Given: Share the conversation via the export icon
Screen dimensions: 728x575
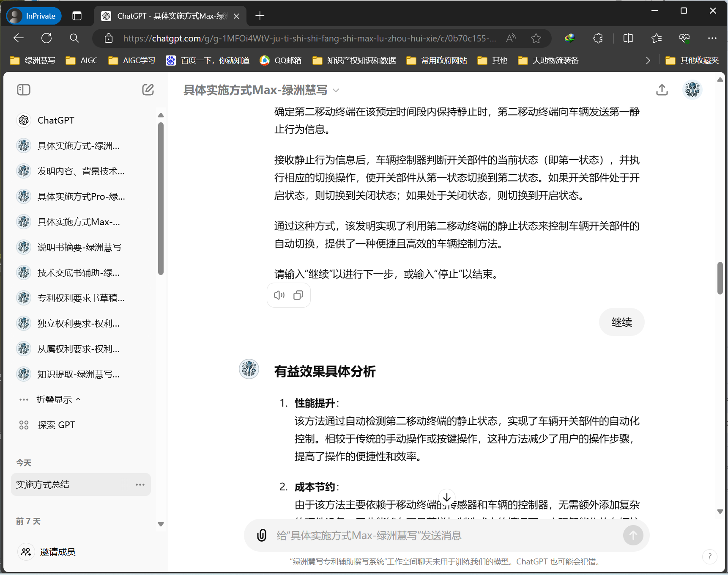Looking at the screenshot, I should (x=662, y=90).
